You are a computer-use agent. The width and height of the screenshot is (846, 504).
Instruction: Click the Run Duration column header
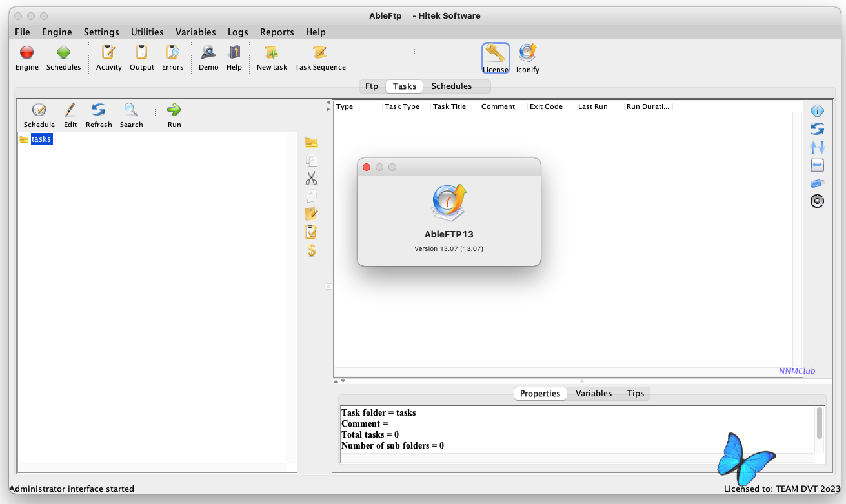coord(649,106)
